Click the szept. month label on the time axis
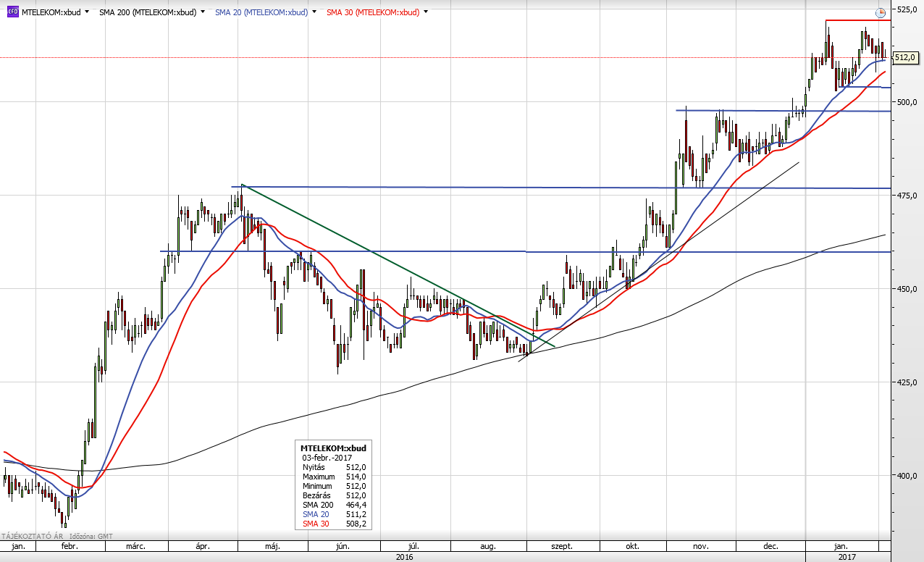Screen dimensions: 924x562 562,546
